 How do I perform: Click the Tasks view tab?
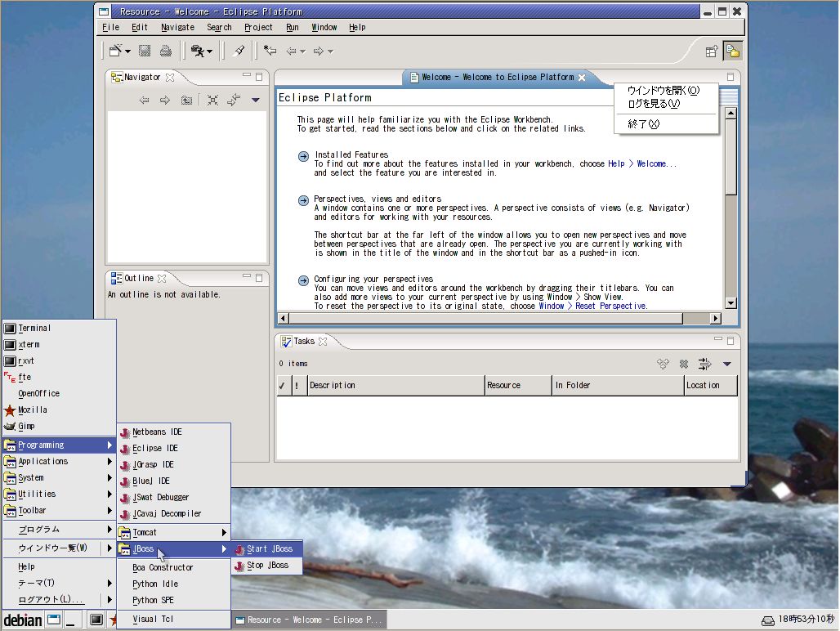tap(304, 341)
